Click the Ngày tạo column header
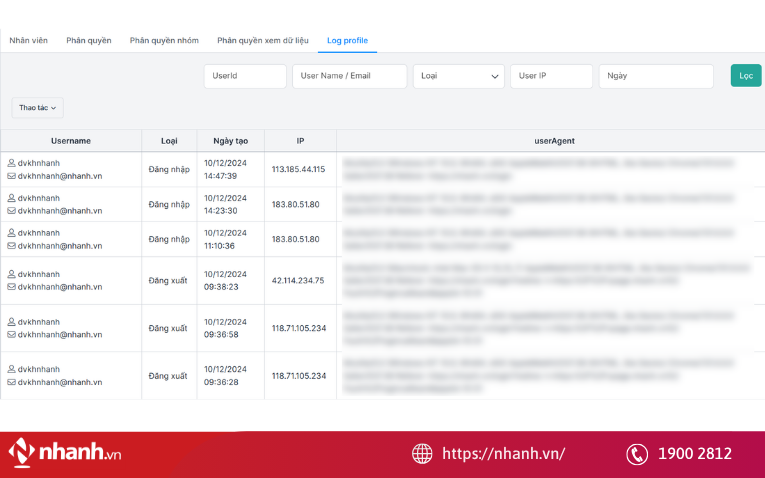Image resolution: width=765 pixels, height=478 pixels. coord(230,141)
